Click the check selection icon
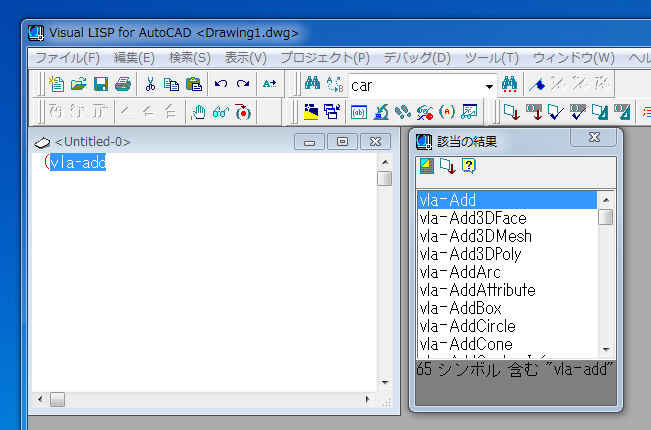Viewport: 651px width, 430px height. pyautogui.click(x=578, y=112)
